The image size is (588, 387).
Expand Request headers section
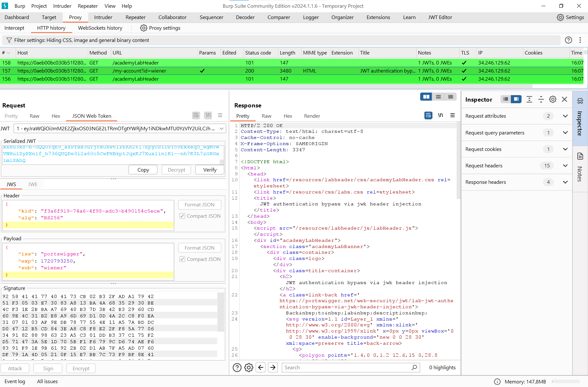click(565, 165)
